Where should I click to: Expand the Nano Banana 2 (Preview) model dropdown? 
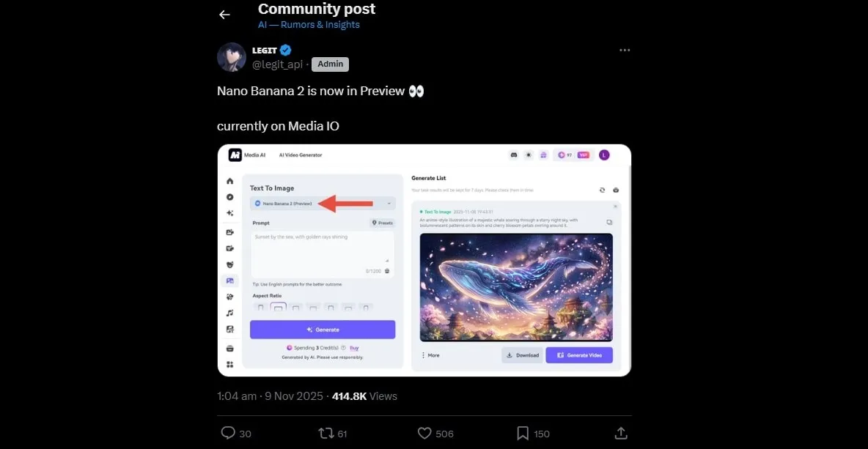[x=323, y=204]
